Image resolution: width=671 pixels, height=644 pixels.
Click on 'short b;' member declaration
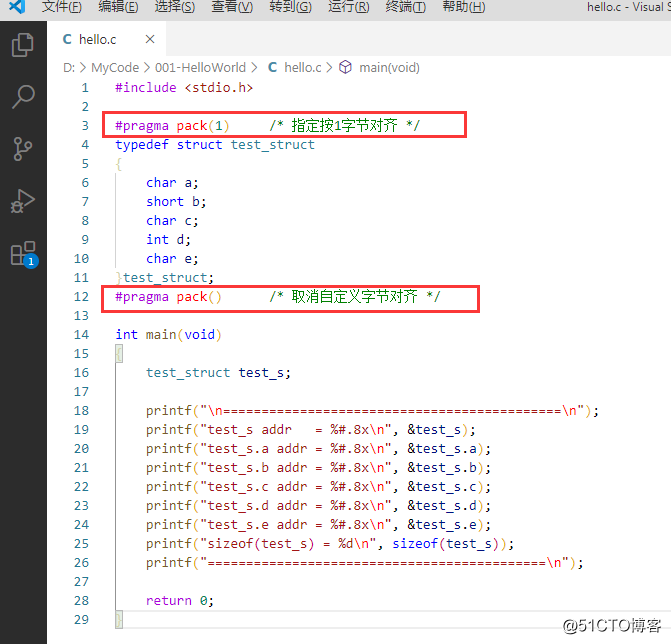(x=176, y=202)
